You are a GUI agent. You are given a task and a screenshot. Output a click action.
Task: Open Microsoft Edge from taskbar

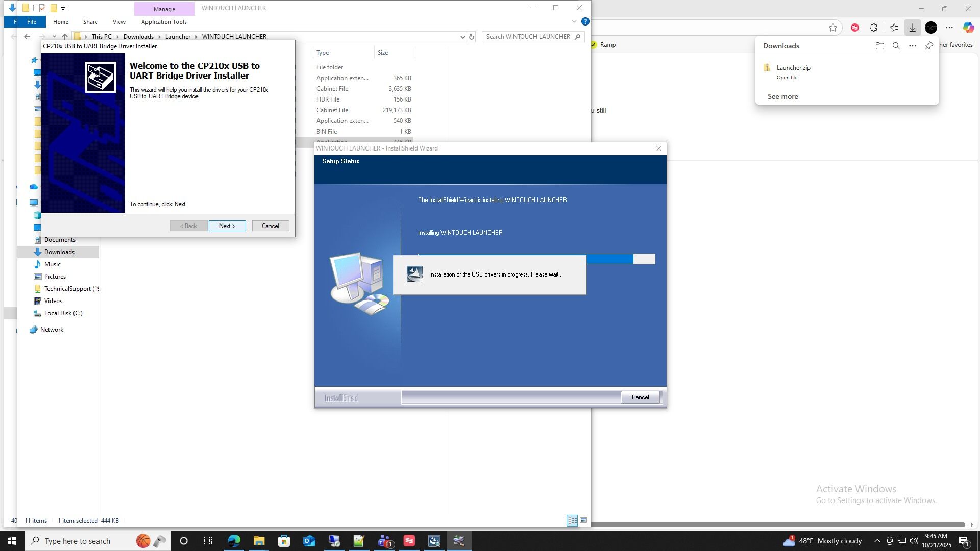click(234, 541)
